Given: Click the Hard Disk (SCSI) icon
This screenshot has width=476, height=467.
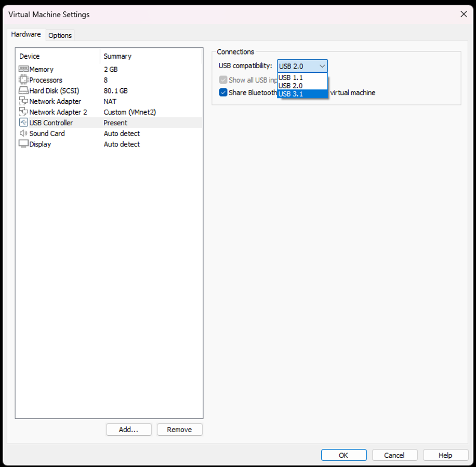Looking at the screenshot, I should click(23, 90).
